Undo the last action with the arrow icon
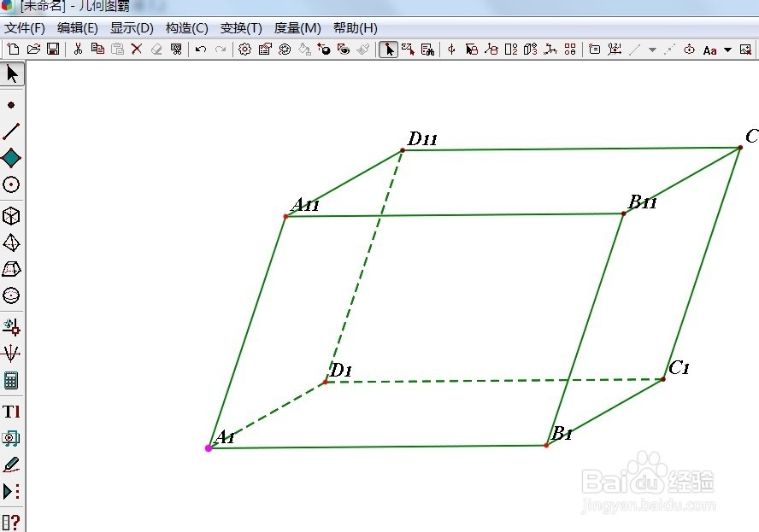Screen dimensions: 759x532 click(201, 49)
